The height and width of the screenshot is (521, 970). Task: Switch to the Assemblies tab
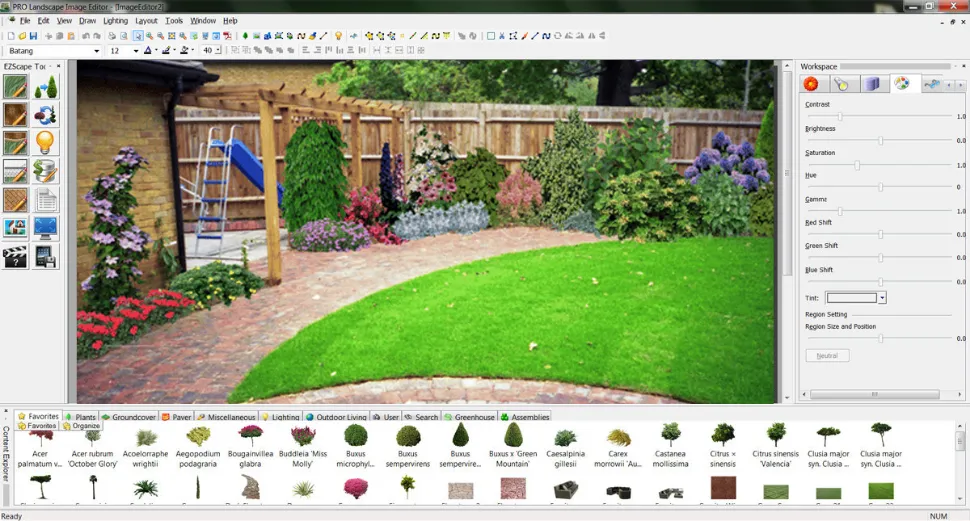tap(525, 417)
